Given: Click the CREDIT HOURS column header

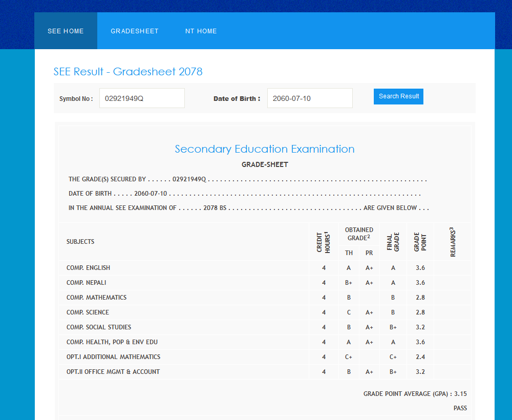Looking at the screenshot, I should coord(323,242).
